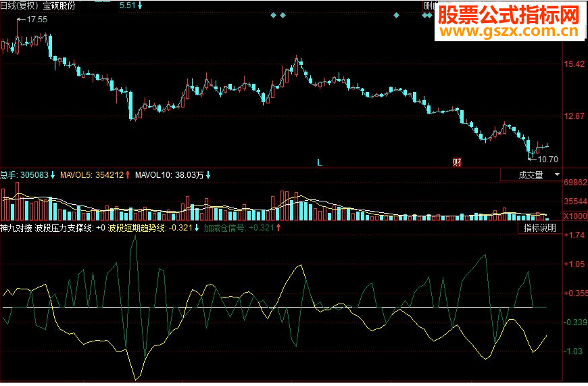Click the first cyan diamond info marker
Viewport: 588px width, 386px height.
click(x=273, y=16)
